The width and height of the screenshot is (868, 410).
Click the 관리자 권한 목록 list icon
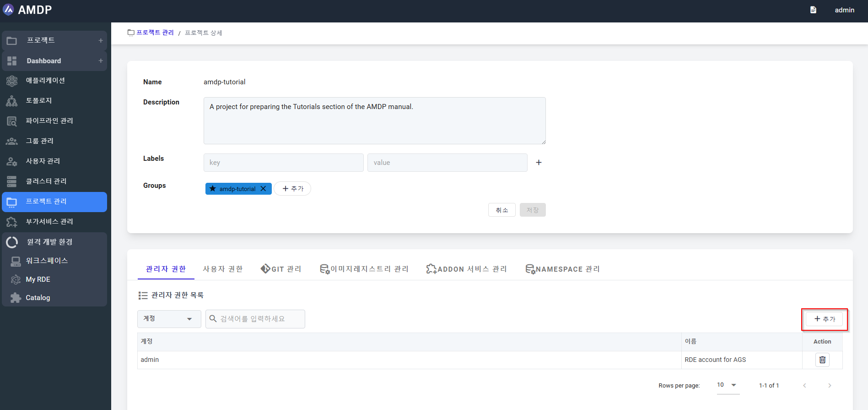pyautogui.click(x=143, y=295)
